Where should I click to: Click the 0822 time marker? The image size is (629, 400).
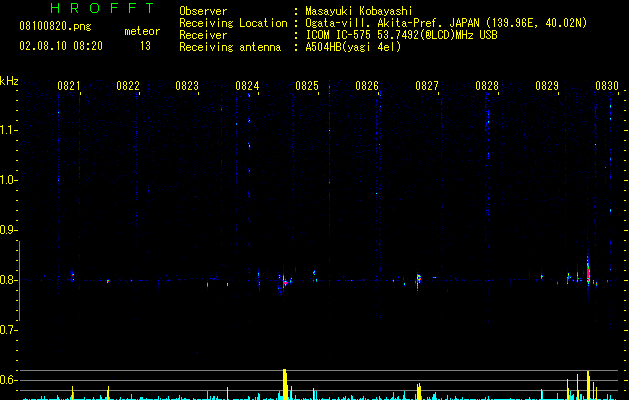click(128, 86)
